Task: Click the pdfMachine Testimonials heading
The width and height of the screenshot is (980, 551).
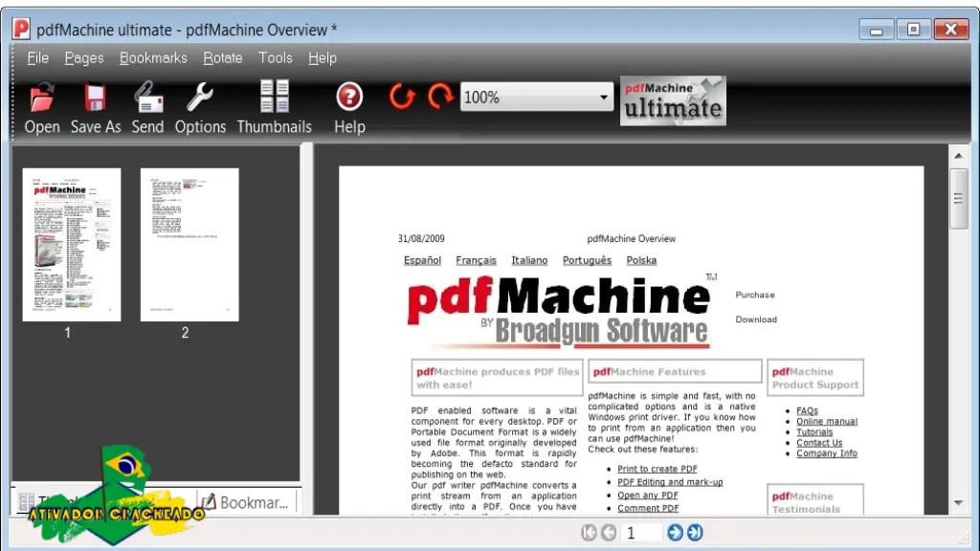Action: point(815,501)
